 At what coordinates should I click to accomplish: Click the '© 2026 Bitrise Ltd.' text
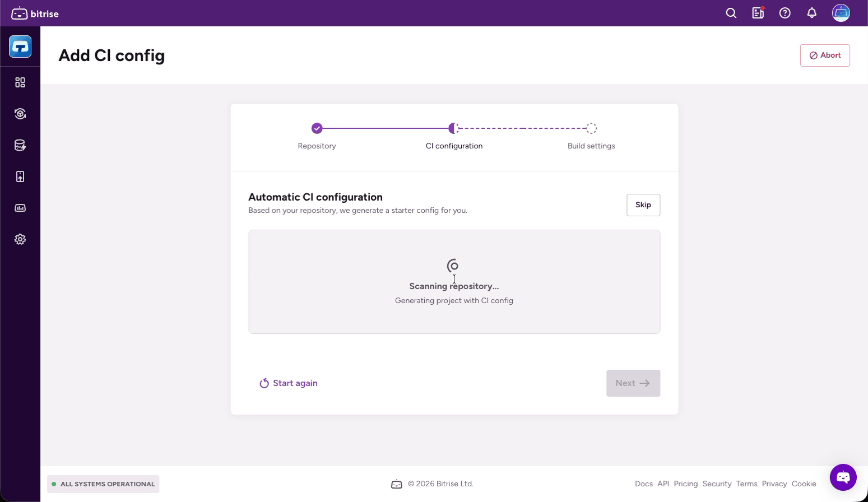click(440, 484)
